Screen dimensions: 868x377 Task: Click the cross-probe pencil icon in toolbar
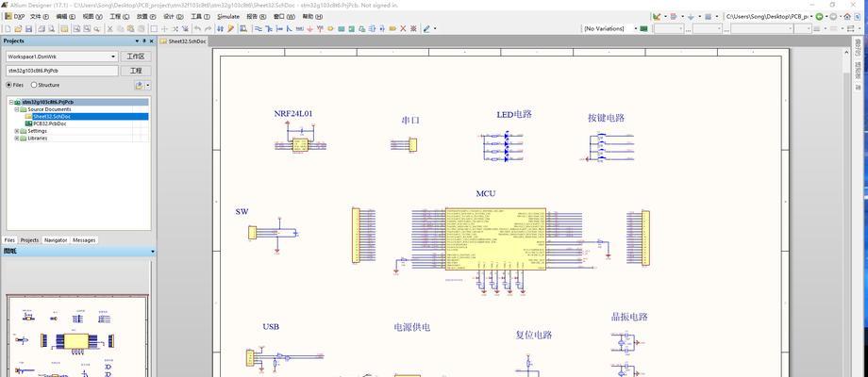pyautogui.click(x=230, y=28)
